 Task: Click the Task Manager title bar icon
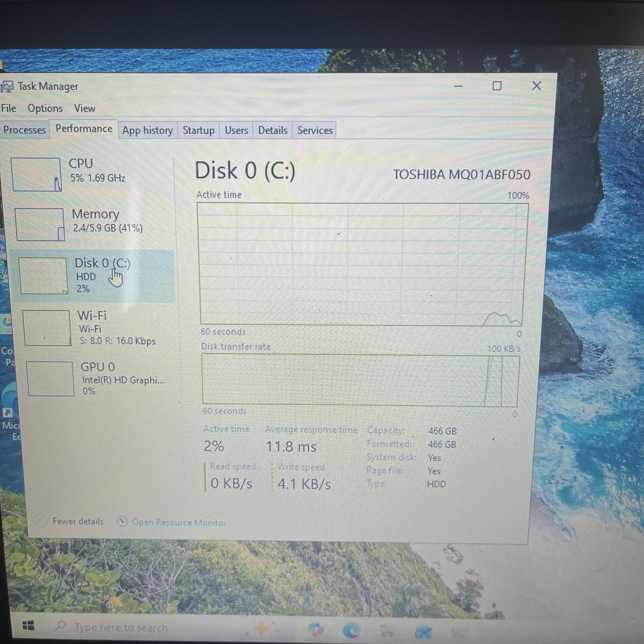click(x=7, y=86)
